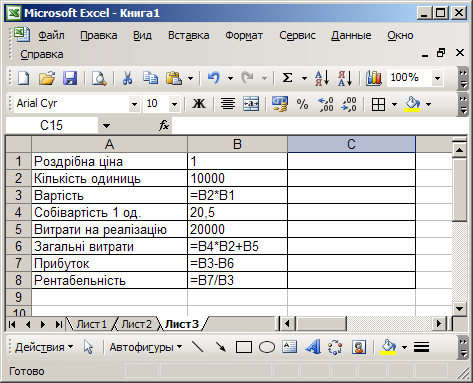
Task: Increase decimal places
Action: [x=326, y=104]
